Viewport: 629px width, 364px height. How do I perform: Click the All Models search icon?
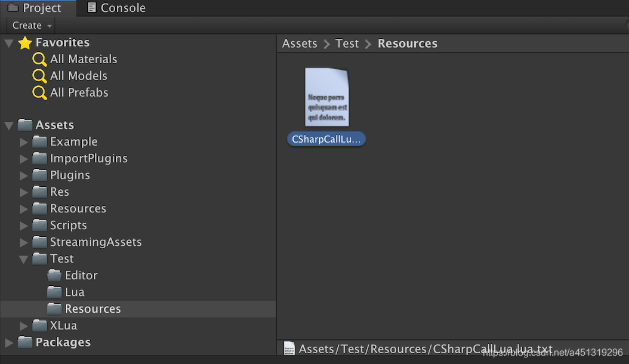(x=39, y=76)
